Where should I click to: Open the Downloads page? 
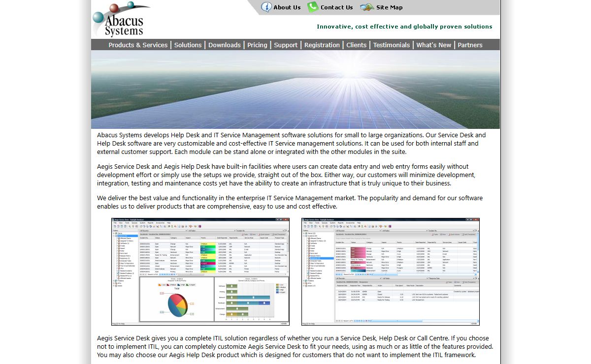click(225, 45)
